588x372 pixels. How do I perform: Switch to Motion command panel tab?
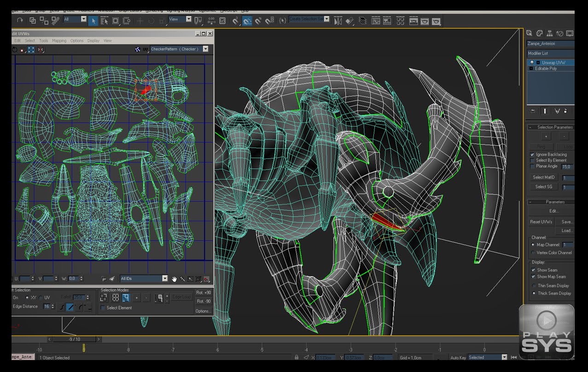[x=560, y=34]
